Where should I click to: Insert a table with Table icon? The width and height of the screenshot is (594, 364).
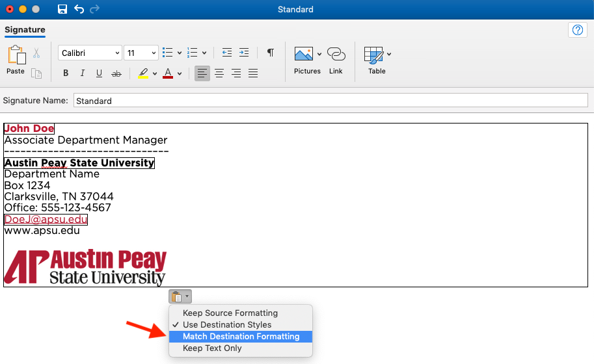[x=373, y=55]
